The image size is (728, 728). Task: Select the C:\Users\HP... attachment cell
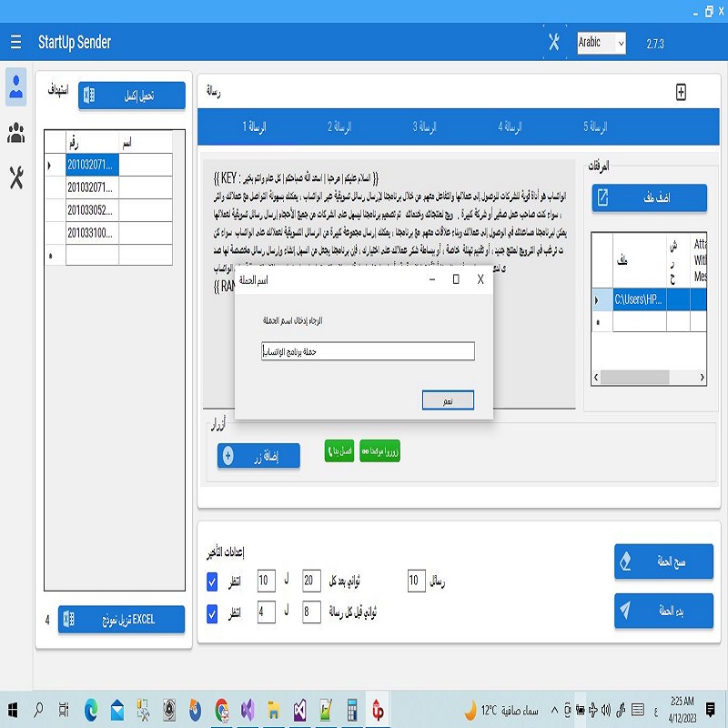(x=640, y=299)
